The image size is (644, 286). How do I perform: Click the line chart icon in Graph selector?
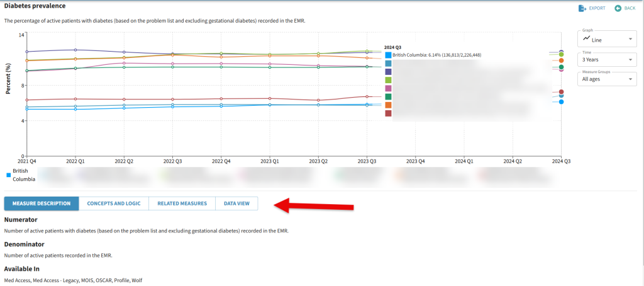(x=587, y=39)
